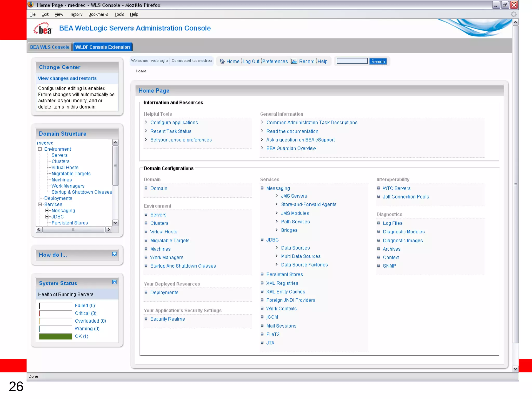The image size is (532, 399).
Task: Open the Bookmarks menu
Action: (98, 14)
